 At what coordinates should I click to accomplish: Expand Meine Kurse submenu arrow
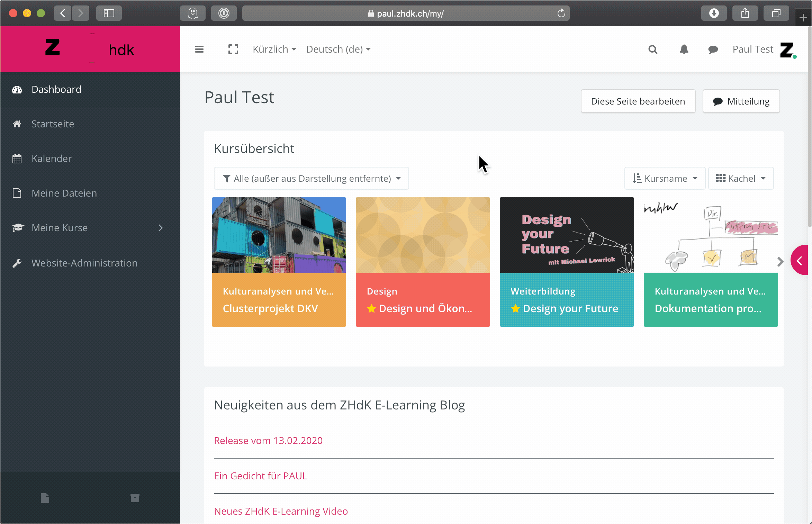160,228
